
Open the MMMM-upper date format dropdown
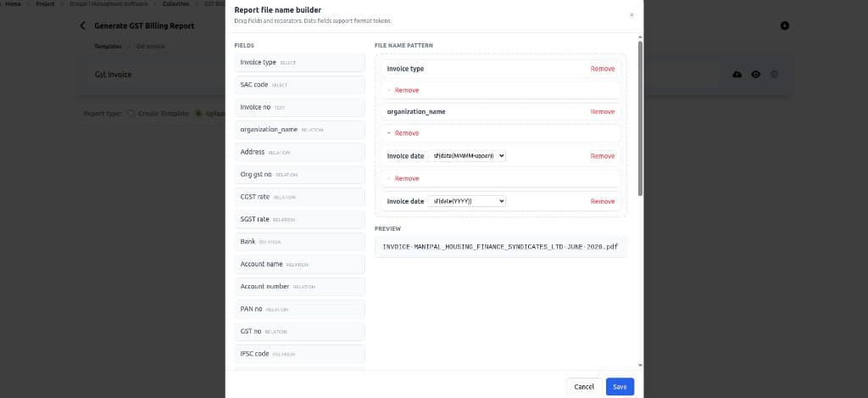pos(467,156)
